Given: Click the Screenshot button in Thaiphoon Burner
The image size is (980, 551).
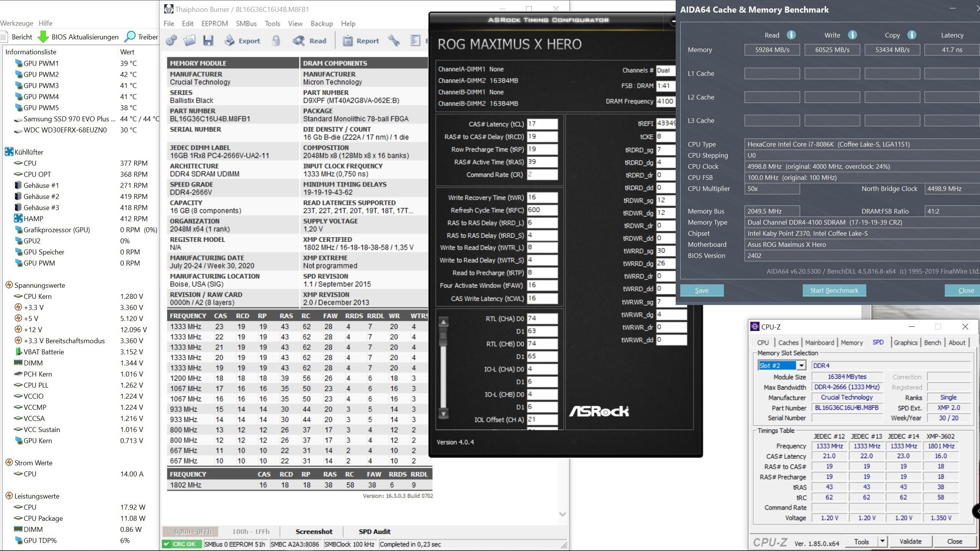Looking at the screenshot, I should point(314,531).
